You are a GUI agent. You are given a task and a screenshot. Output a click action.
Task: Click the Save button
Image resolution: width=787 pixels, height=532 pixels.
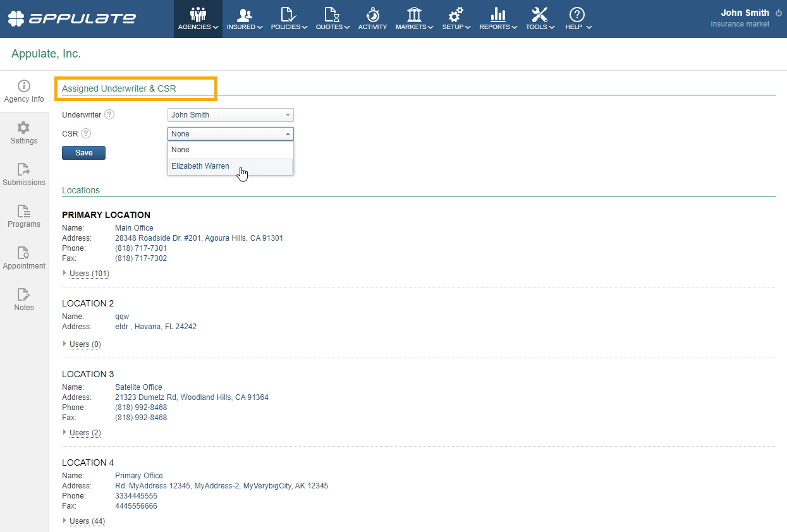coord(83,153)
